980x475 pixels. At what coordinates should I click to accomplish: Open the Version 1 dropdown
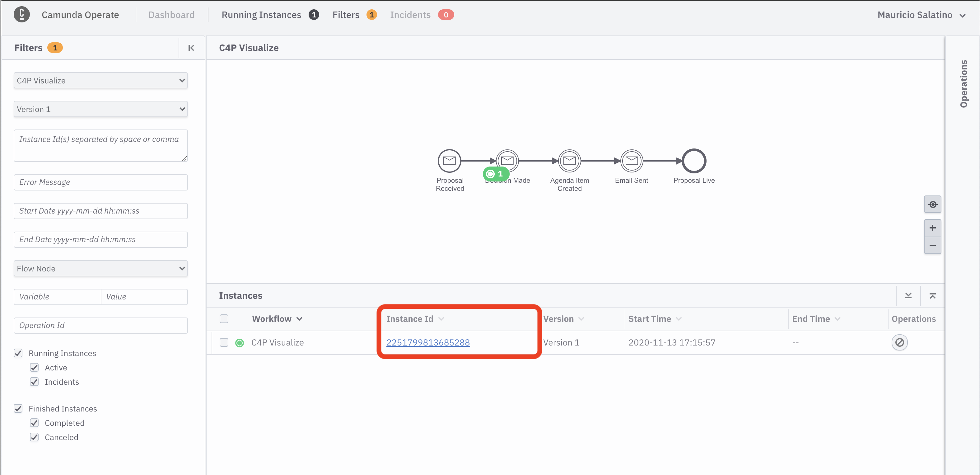coord(101,109)
